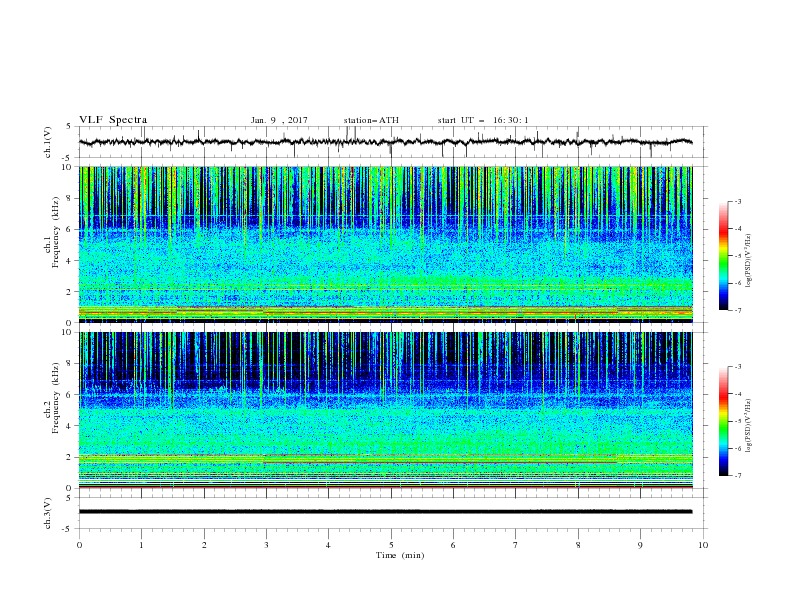Click the "-5" tick on ch.2 color bar
792x612 pixels.
(x=737, y=421)
